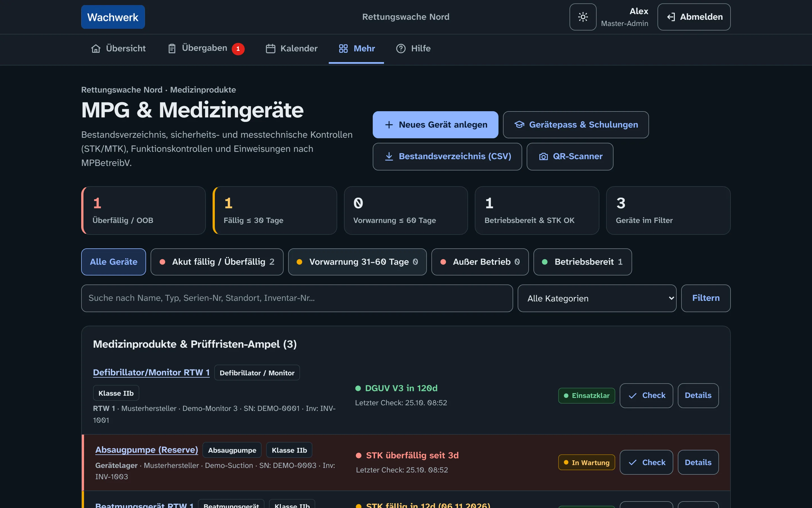Click the Filtern button

click(706, 298)
